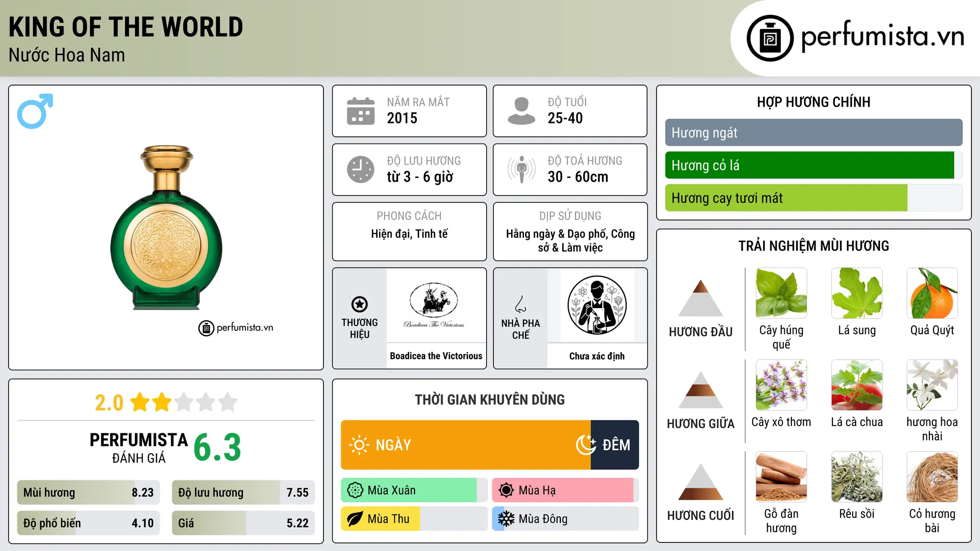Select the Cây xô thơm note image
Viewport: 980px width, 551px height.
pyautogui.click(x=781, y=385)
